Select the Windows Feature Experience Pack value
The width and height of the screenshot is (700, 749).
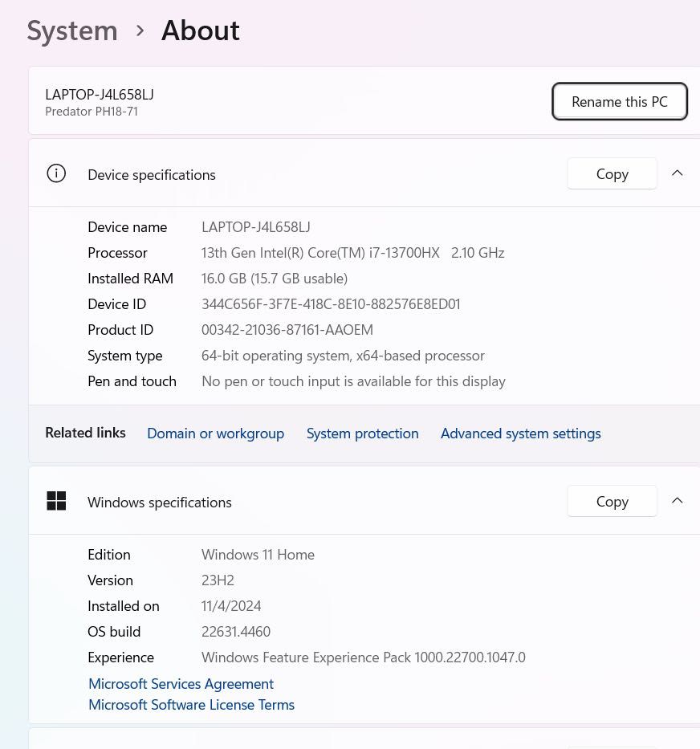363,657
